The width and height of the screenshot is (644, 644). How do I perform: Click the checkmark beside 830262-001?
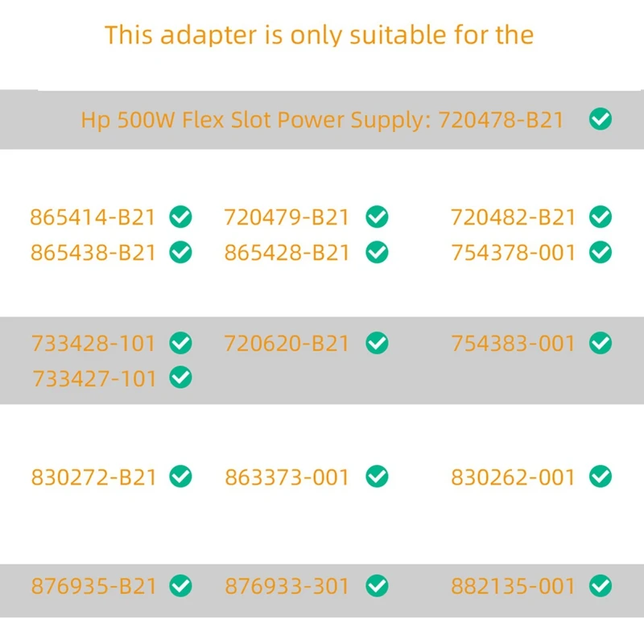[x=601, y=477]
